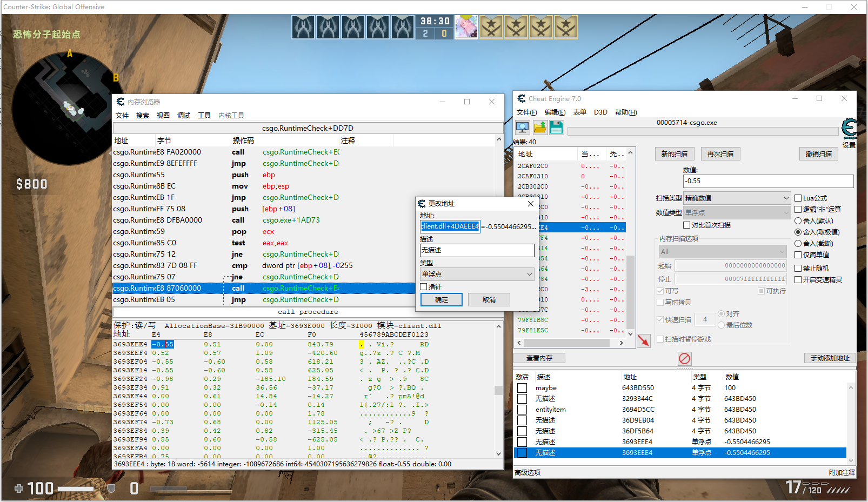Image resolution: width=868 pixels, height=502 pixels.
Task: Open the scan type dropdown
Action: [737, 198]
